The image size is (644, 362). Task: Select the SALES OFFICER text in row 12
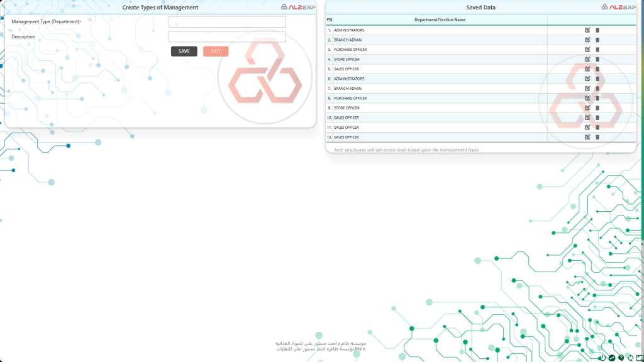tap(347, 137)
